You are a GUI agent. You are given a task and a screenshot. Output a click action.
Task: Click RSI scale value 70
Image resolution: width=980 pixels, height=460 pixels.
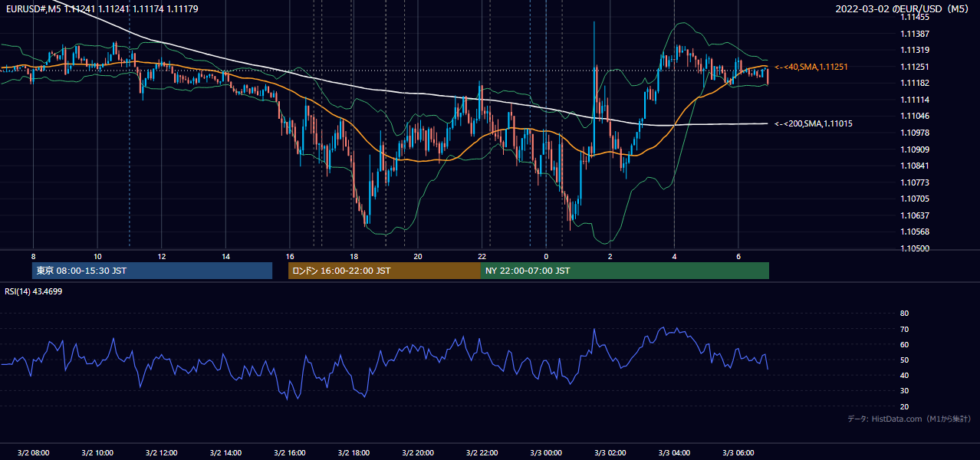click(x=904, y=329)
